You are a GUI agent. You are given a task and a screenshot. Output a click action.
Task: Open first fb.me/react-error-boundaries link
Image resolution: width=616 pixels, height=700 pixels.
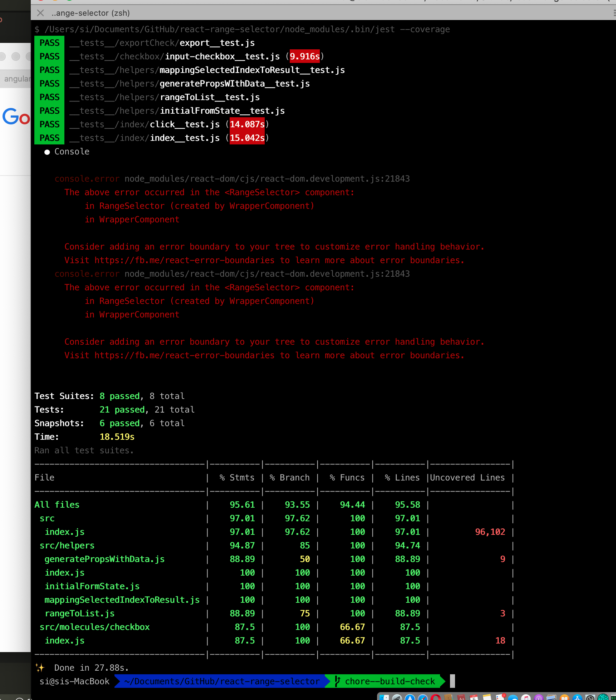[x=185, y=260]
